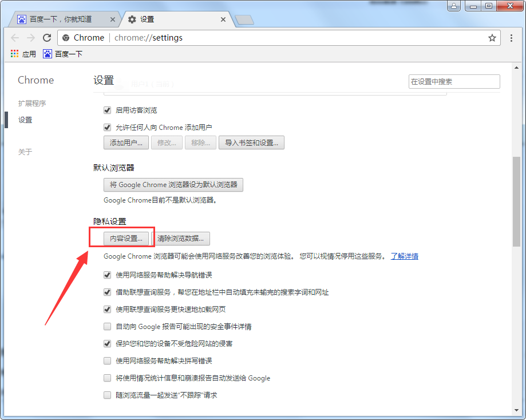
Task: Open a new tab with the blank tab stub
Action: point(244,19)
